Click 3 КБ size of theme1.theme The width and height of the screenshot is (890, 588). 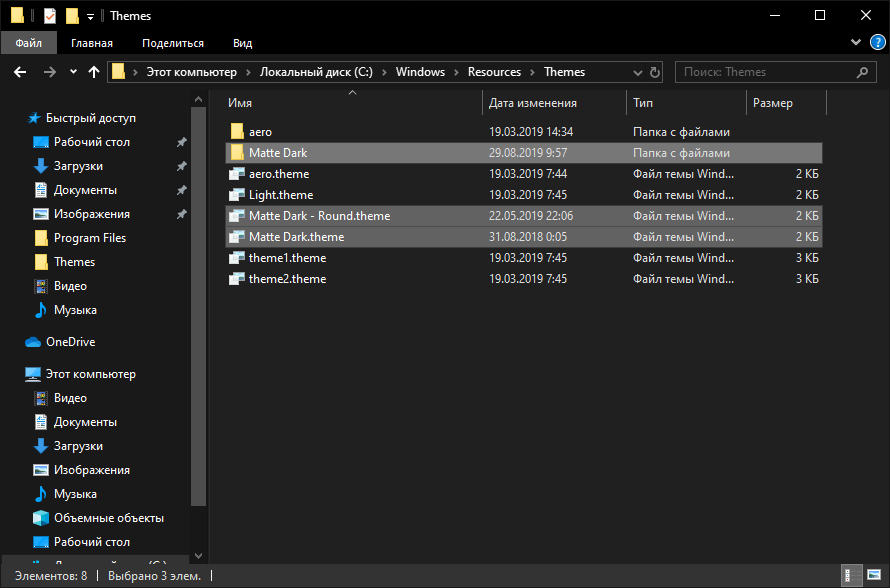coord(807,258)
